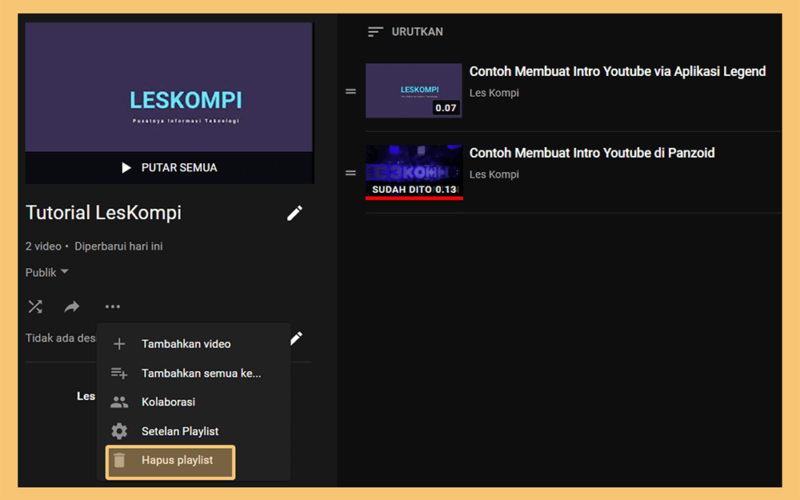Click thumbnail with 0.13 duration
The width and height of the screenshot is (800, 500).
414,172
